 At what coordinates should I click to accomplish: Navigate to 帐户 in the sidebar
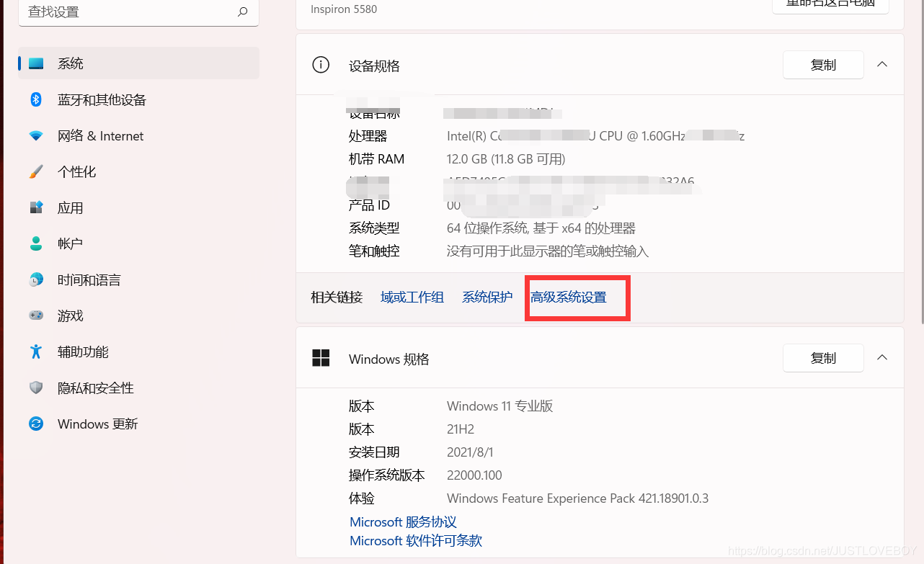coord(36,243)
